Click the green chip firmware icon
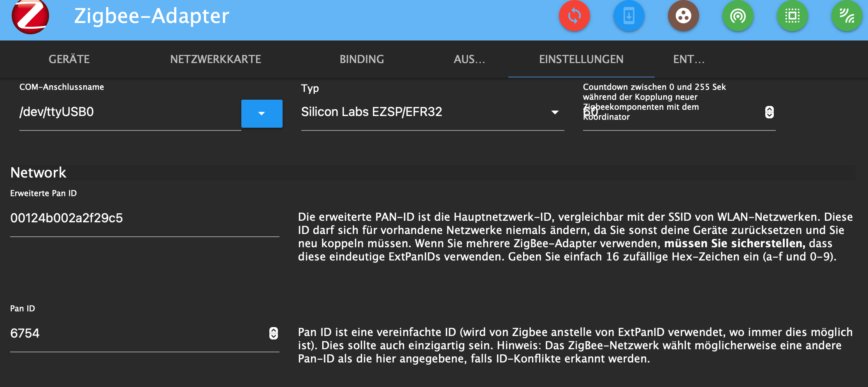Viewport: 868px width, 387px height. click(x=792, y=16)
